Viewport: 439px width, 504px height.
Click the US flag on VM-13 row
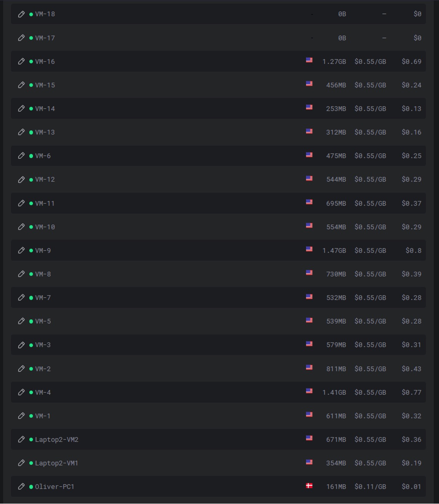click(309, 132)
